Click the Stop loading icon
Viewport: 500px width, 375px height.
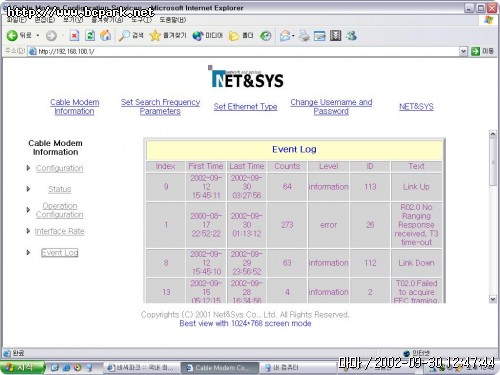pyautogui.click(x=74, y=36)
